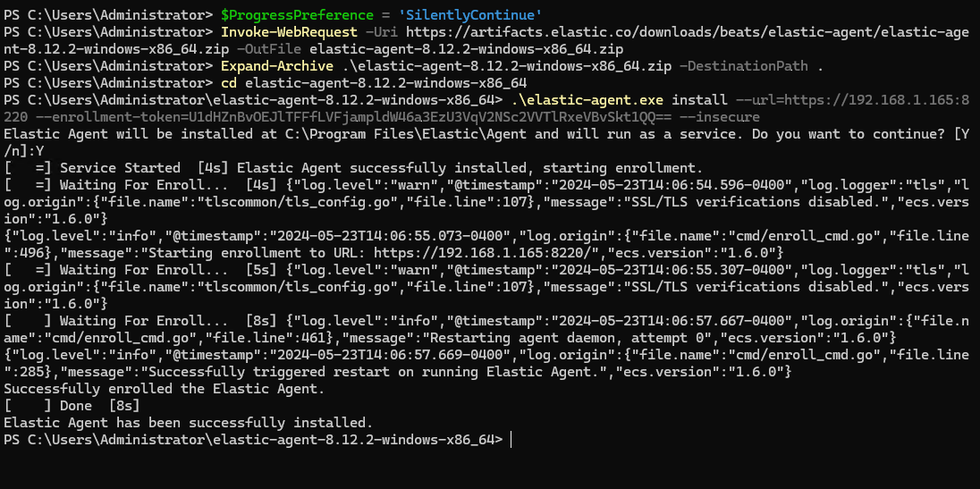Click the cd command on fourth prompt

coord(230,82)
